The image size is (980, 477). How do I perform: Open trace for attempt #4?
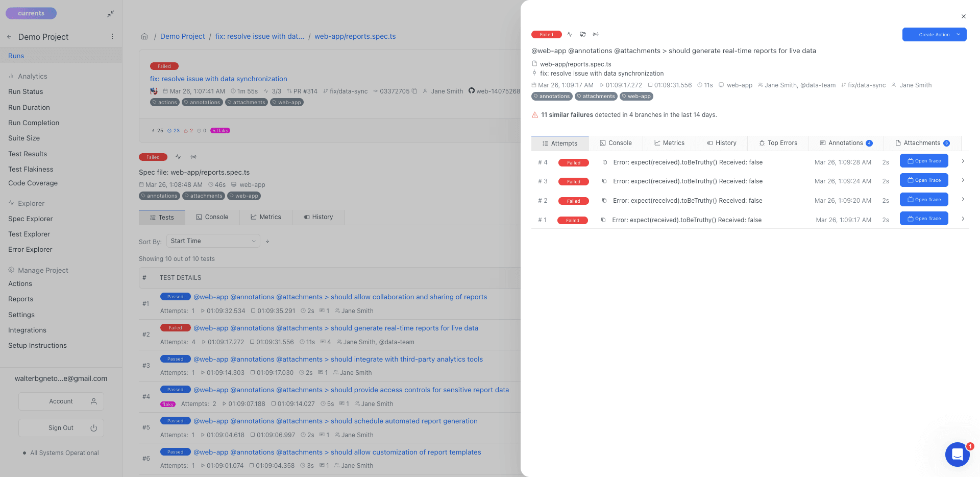[x=924, y=161]
